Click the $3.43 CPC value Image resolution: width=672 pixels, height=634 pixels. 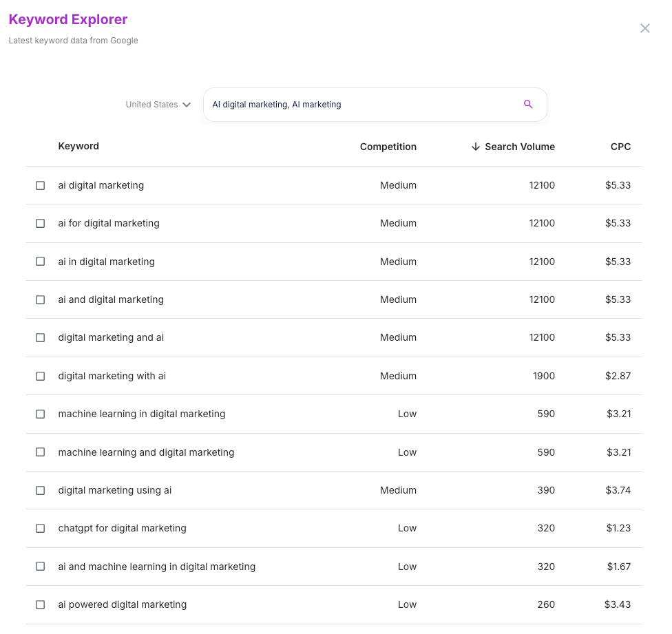point(618,604)
